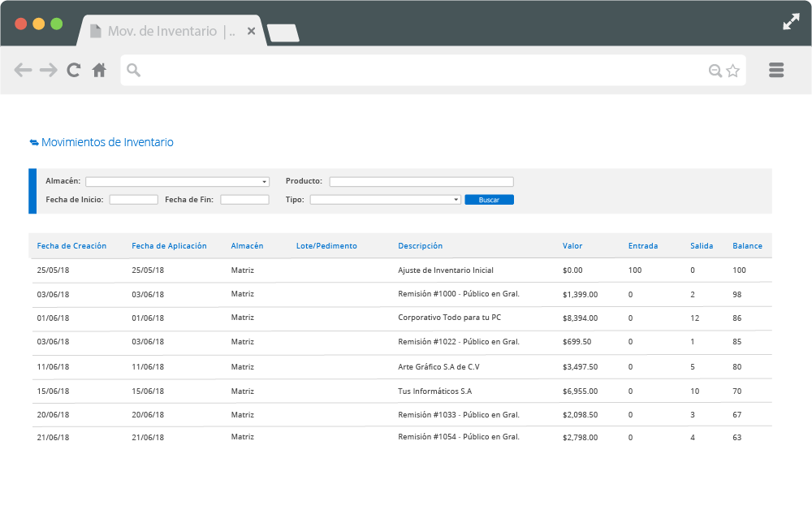Image resolution: width=812 pixels, height=506 pixels.
Task: Sort by Valor column header
Action: (x=572, y=246)
